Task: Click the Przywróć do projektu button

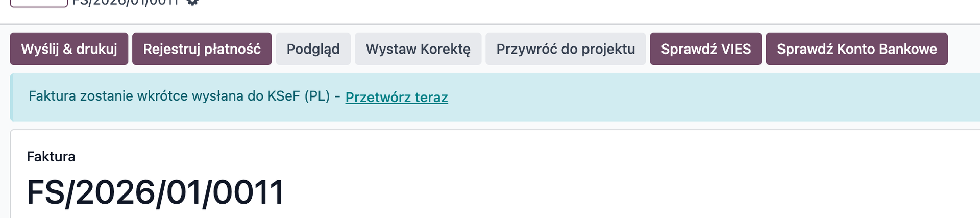Action: coord(566,49)
